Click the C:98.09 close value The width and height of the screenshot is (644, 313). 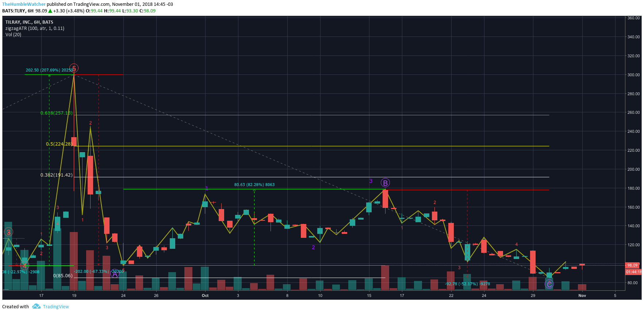tap(147, 11)
